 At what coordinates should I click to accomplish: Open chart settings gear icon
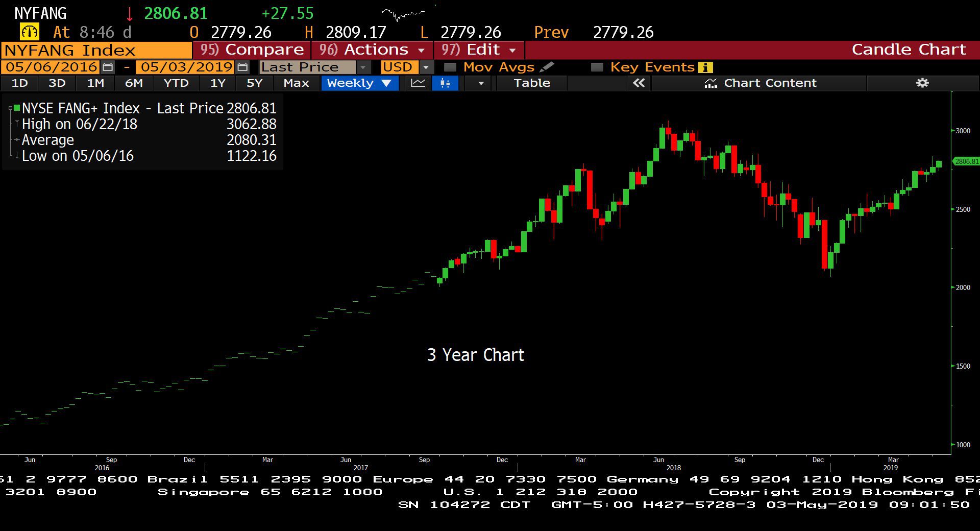pyautogui.click(x=922, y=83)
